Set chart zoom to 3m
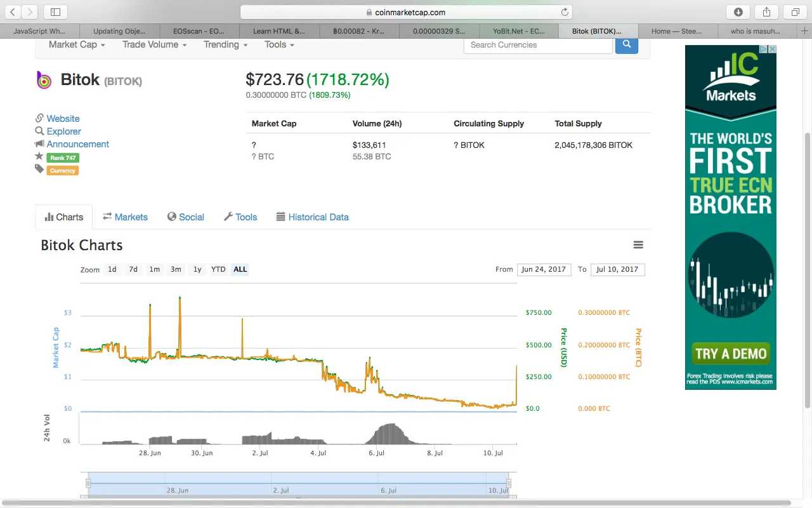This screenshot has height=508, width=812. tap(176, 269)
